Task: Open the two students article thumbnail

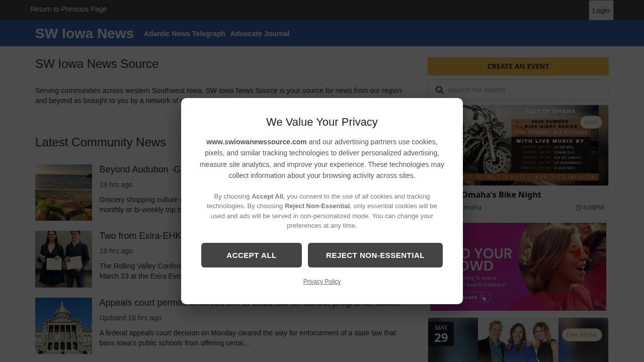Action: tap(63, 259)
